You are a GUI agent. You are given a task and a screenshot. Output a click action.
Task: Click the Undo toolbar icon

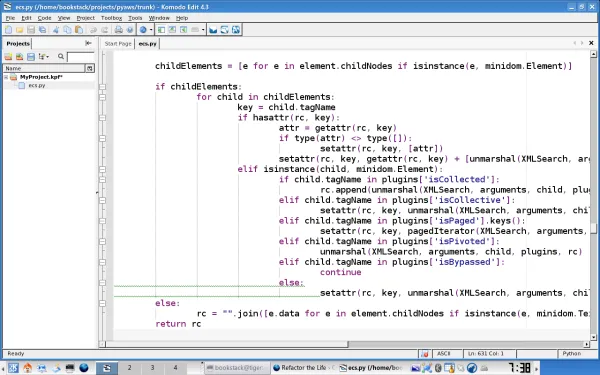tap(93, 30)
